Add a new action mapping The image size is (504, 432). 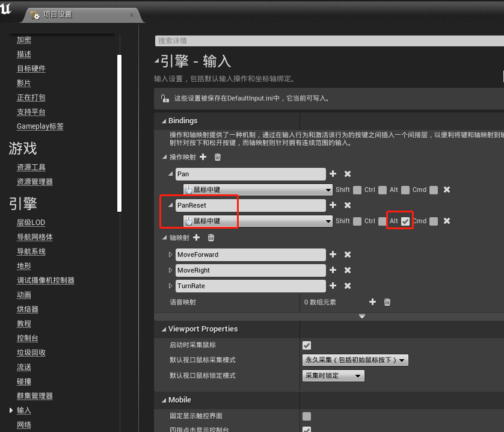203,157
